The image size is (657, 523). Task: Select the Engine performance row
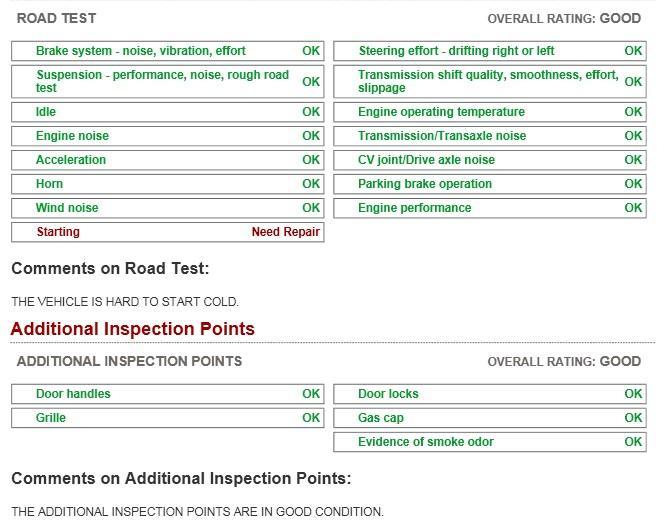coord(489,208)
